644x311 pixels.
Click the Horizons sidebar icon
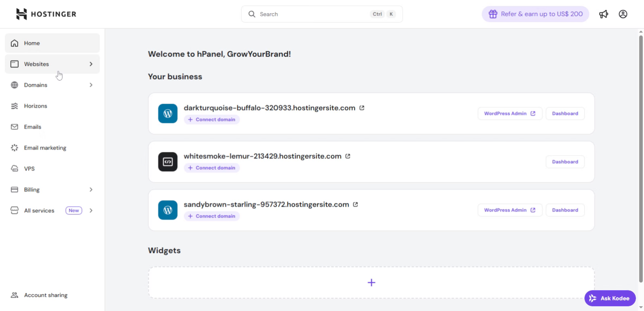tap(14, 106)
